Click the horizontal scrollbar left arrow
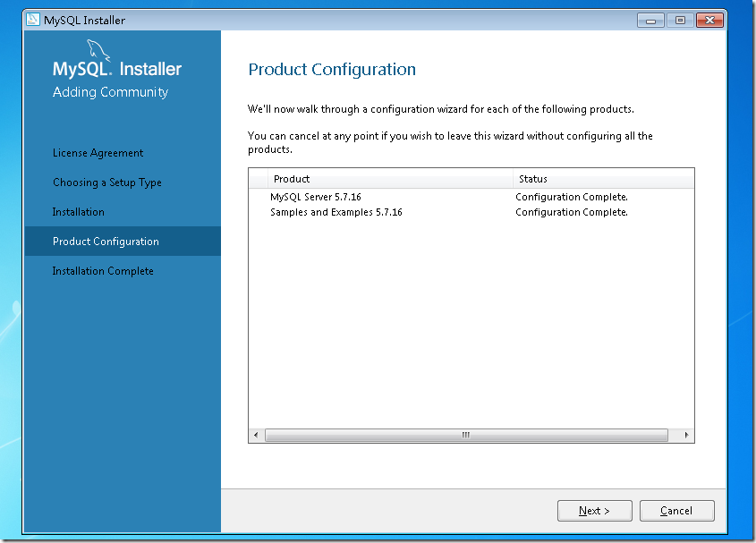 (256, 435)
